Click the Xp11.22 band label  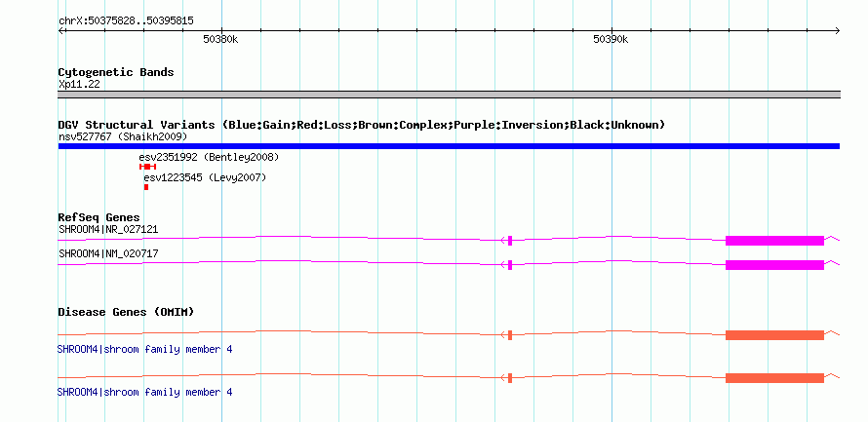(79, 85)
